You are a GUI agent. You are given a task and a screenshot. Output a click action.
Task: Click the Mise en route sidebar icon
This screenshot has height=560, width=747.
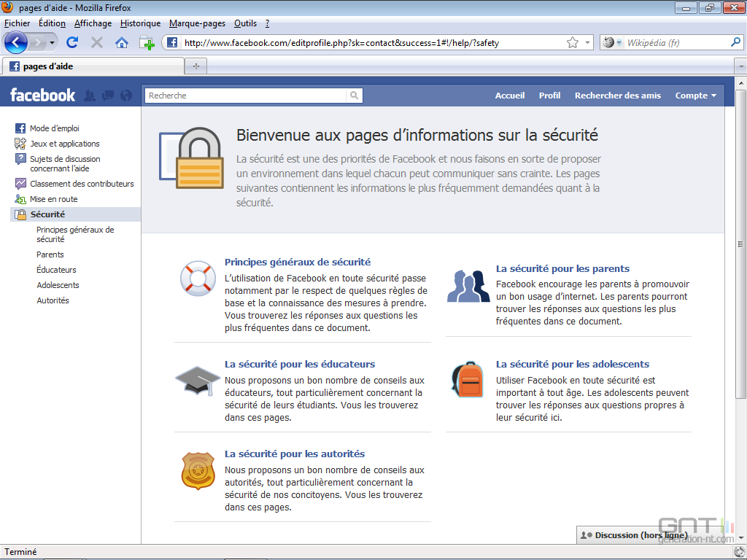pyautogui.click(x=20, y=199)
